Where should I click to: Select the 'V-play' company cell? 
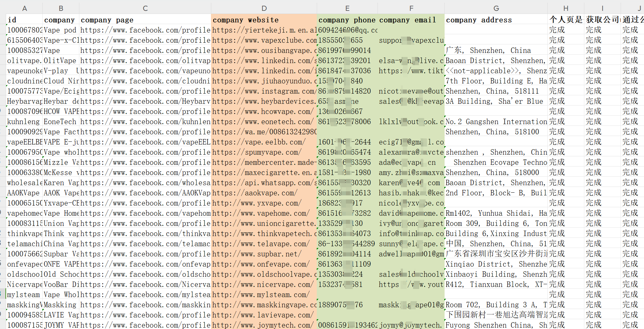[x=61, y=71]
